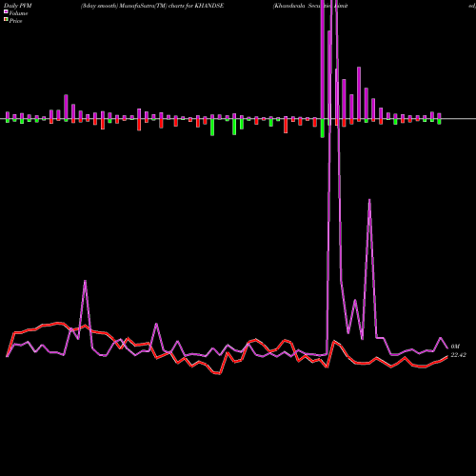
Task: Click the 0M volume value label
Action: (x=455, y=347)
